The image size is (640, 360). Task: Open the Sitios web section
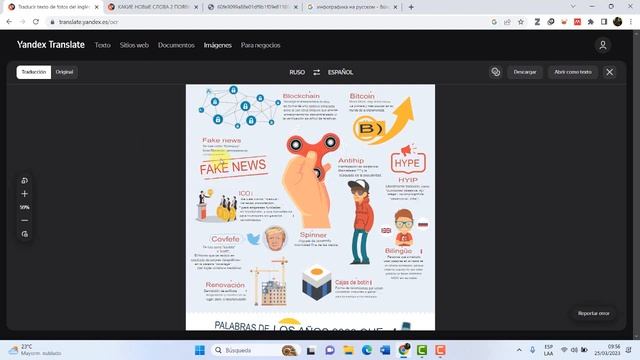tap(134, 45)
